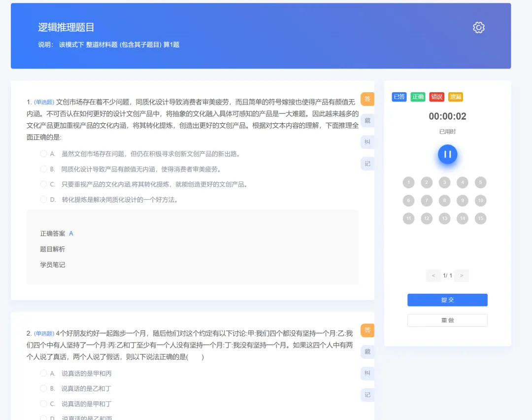This screenshot has width=532, height=420.
Task: Click the 纠 correction tag on question 1
Action: click(x=367, y=142)
